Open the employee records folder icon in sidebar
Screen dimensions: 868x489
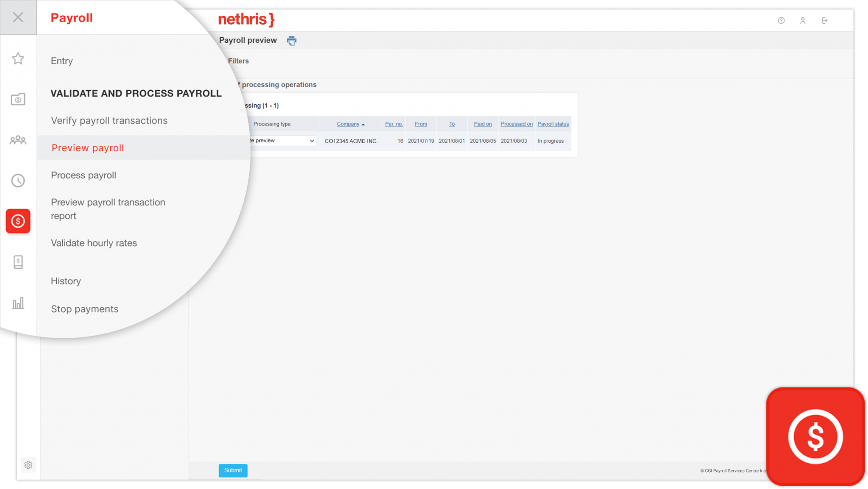tap(18, 99)
